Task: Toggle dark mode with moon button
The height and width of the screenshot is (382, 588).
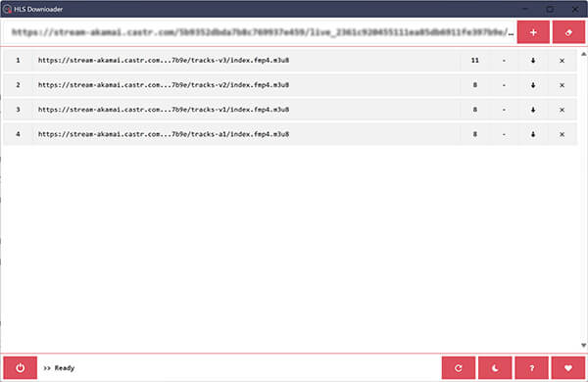Action: tap(495, 367)
